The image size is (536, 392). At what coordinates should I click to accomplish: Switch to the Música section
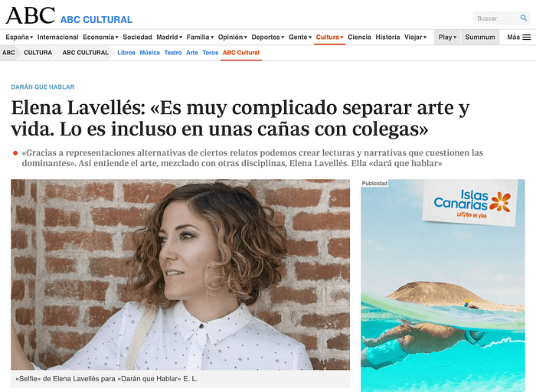(150, 53)
